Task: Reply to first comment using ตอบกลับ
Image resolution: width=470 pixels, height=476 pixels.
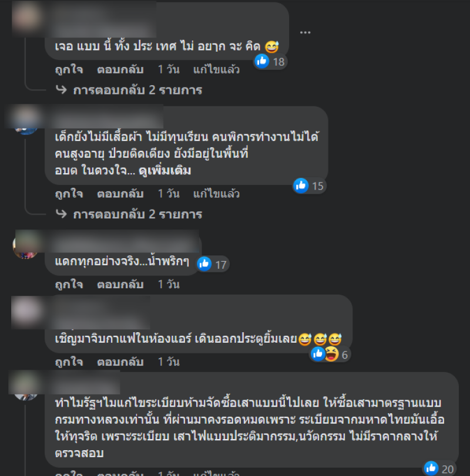Action: coord(120,69)
